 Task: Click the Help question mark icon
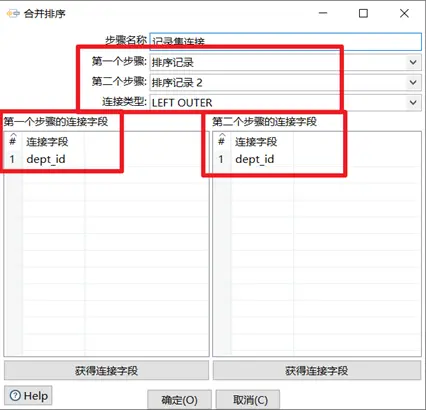(x=15, y=396)
